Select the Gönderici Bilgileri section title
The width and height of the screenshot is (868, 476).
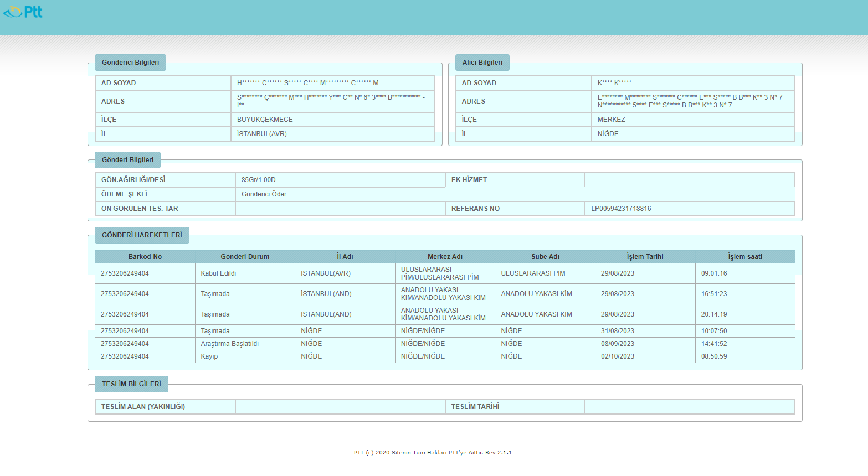pyautogui.click(x=130, y=63)
